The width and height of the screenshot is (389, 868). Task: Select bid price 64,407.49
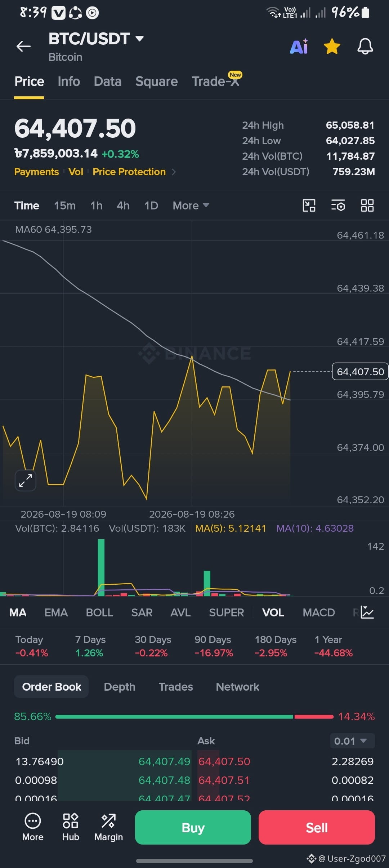pyautogui.click(x=164, y=761)
